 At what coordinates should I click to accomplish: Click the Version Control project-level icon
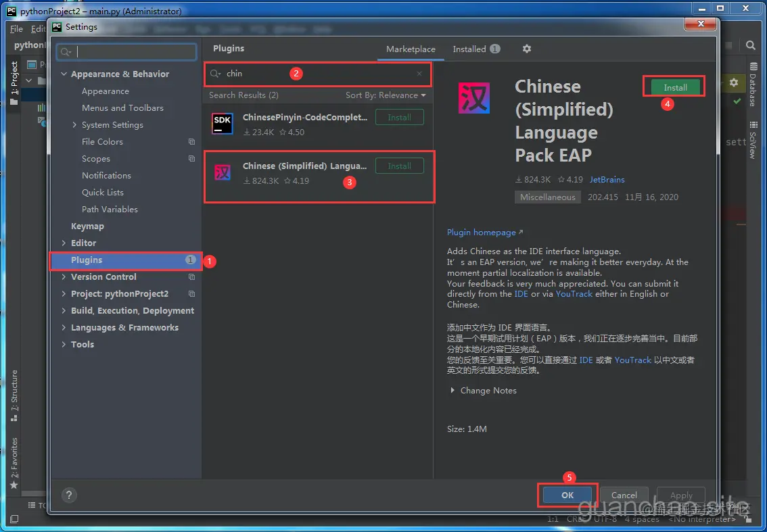tap(192, 276)
